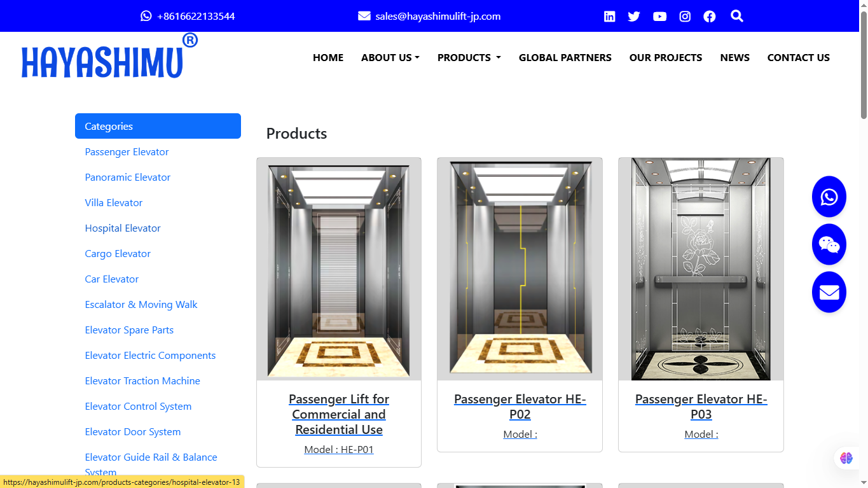Expand the ABOUT US dropdown menu
Image resolution: width=868 pixels, height=488 pixels.
tap(390, 57)
